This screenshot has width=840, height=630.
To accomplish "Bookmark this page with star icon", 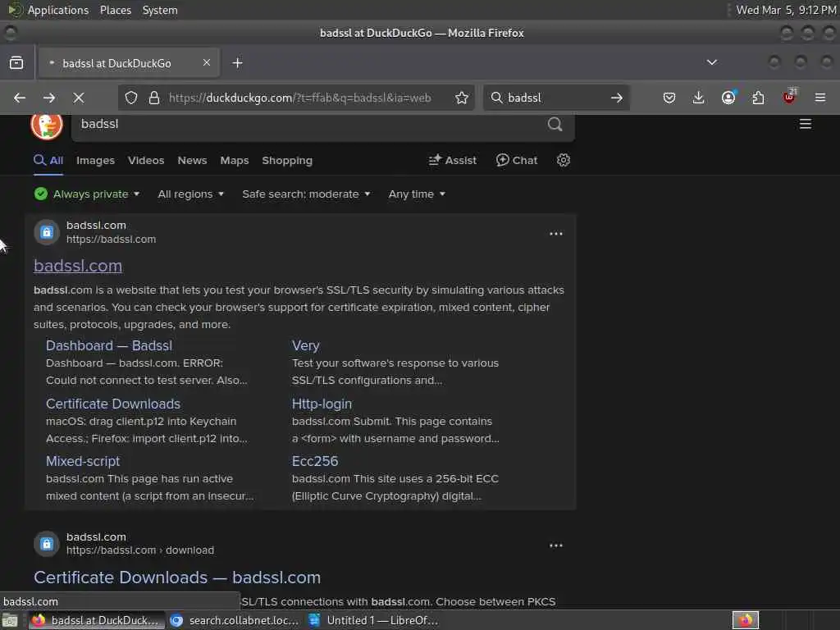I will (x=461, y=98).
